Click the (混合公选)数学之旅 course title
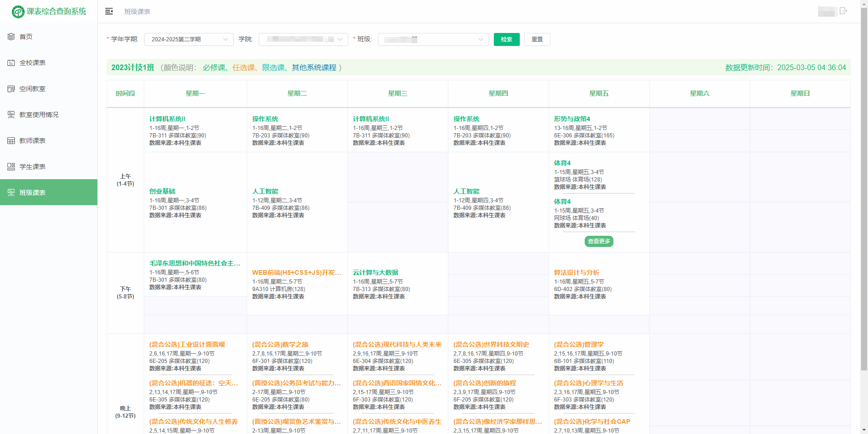The image size is (868, 434). [280, 344]
